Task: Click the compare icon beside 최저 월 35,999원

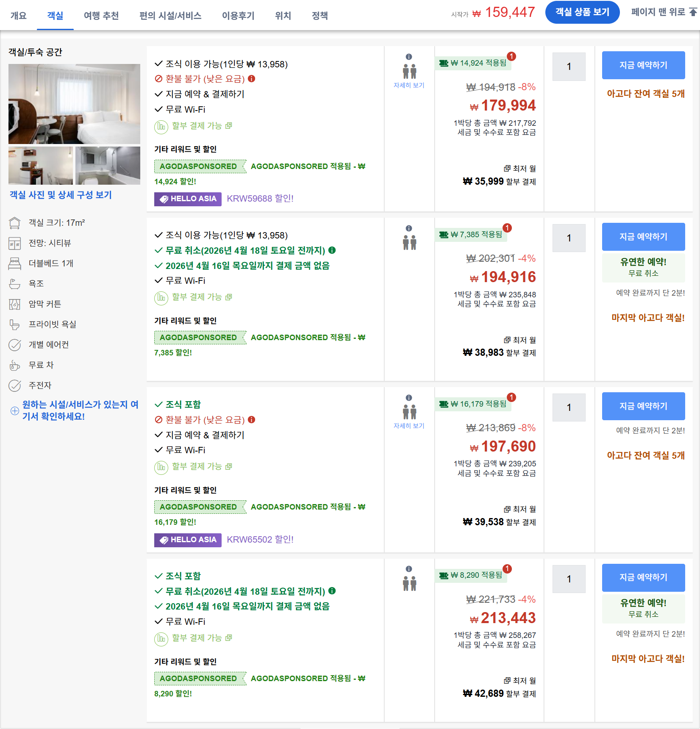Action: pyautogui.click(x=506, y=169)
